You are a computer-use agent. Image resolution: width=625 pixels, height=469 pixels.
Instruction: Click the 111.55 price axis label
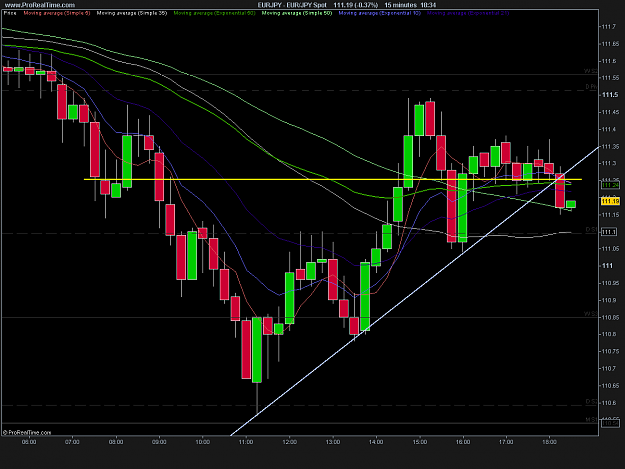pyautogui.click(x=610, y=78)
